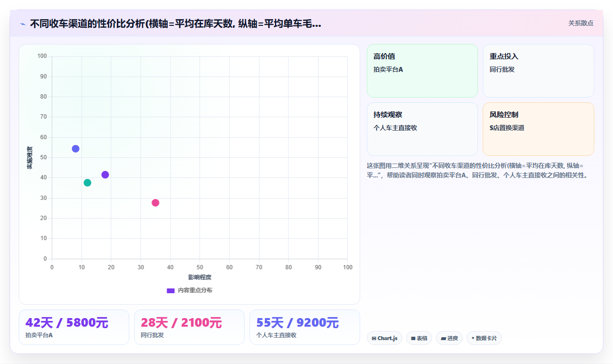Click the chart title starting 不同收车渠道

(175, 23)
